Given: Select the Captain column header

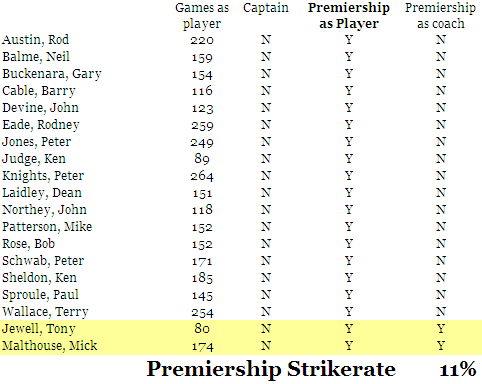Looking at the screenshot, I should [266, 8].
